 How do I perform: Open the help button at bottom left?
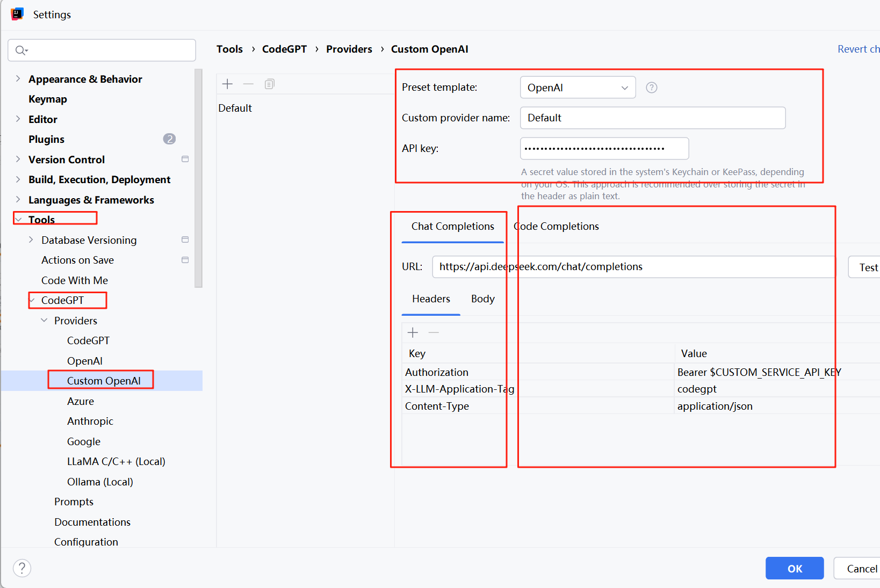pos(22,568)
